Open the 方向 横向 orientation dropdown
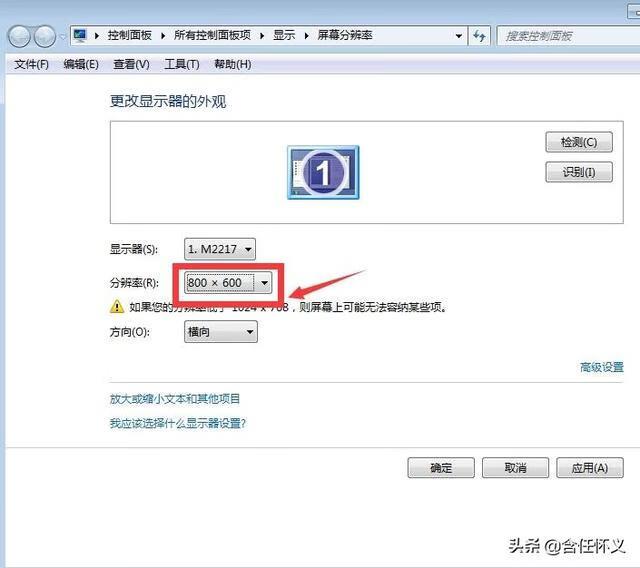The height and width of the screenshot is (568, 640). 220,332
